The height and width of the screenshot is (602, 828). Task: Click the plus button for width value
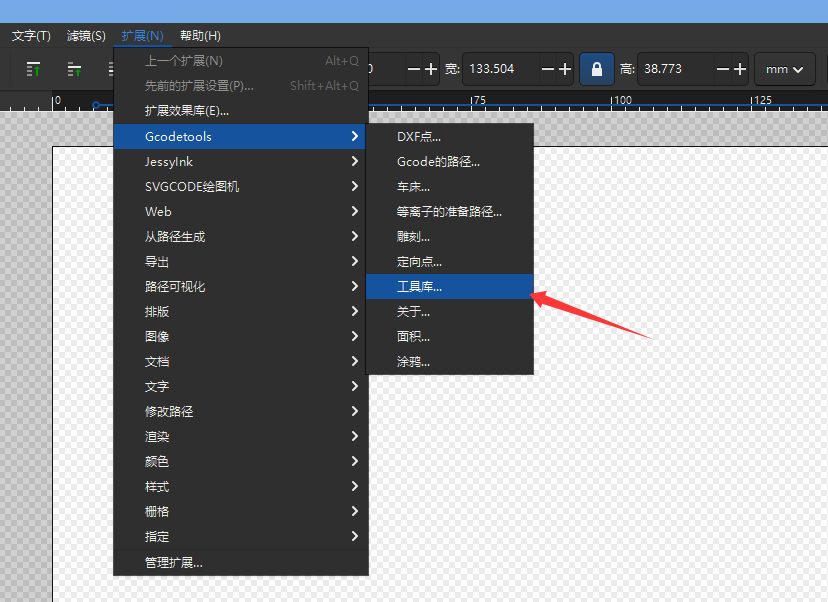click(565, 69)
